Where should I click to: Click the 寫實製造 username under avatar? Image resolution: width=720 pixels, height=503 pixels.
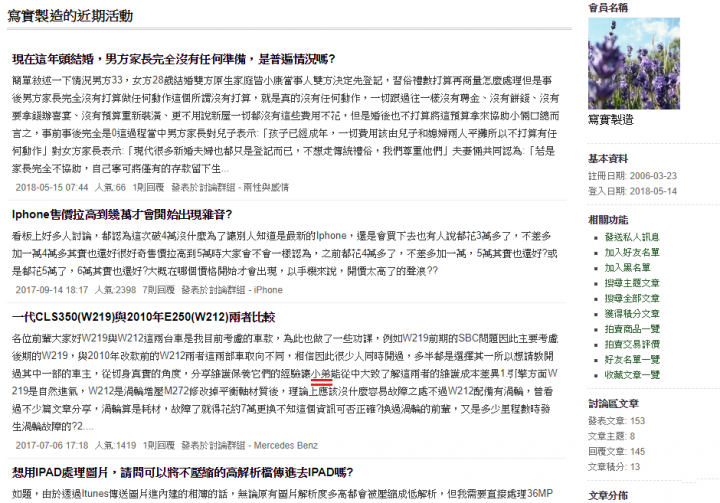[x=611, y=120]
